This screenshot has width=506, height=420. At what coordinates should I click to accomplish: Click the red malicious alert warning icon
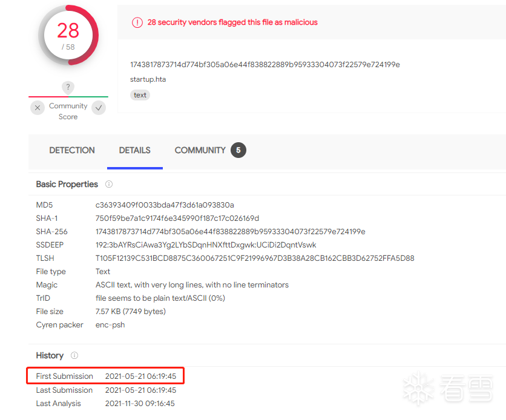137,22
